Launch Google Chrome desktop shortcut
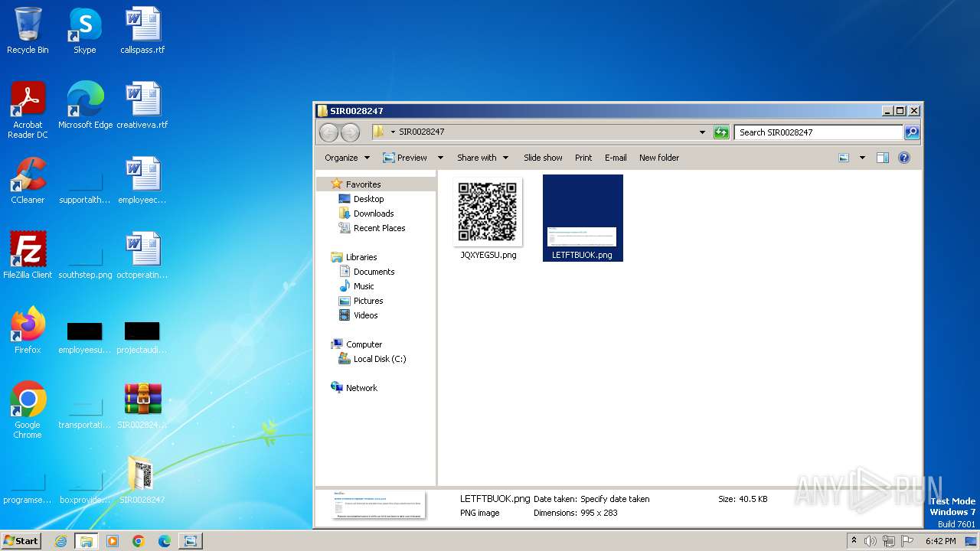This screenshot has width=980, height=551. [28, 410]
